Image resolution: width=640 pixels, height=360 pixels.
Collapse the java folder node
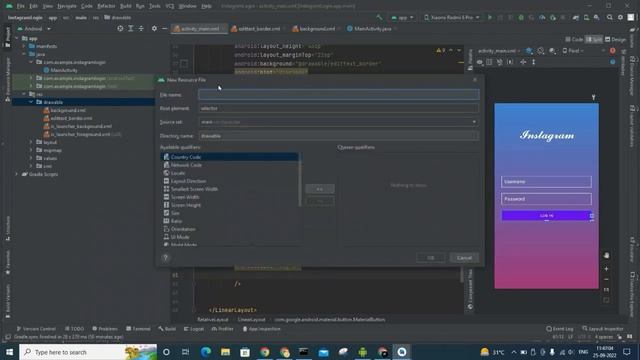coord(24,54)
